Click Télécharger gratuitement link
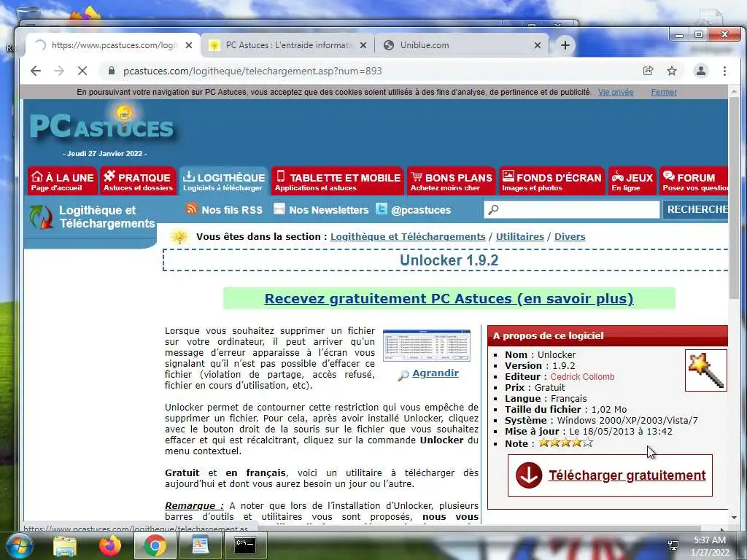 (x=627, y=475)
